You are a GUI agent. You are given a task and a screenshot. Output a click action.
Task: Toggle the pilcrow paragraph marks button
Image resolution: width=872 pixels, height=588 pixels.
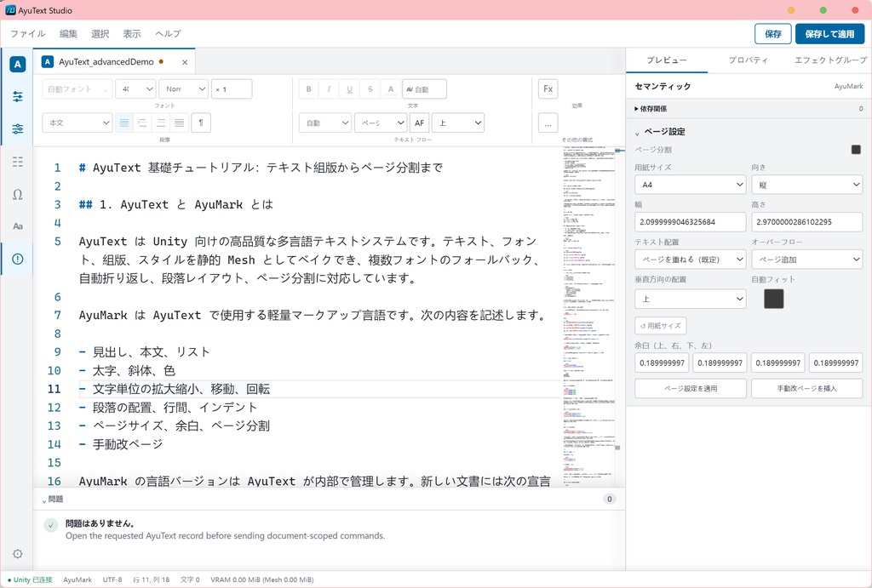[x=201, y=123]
